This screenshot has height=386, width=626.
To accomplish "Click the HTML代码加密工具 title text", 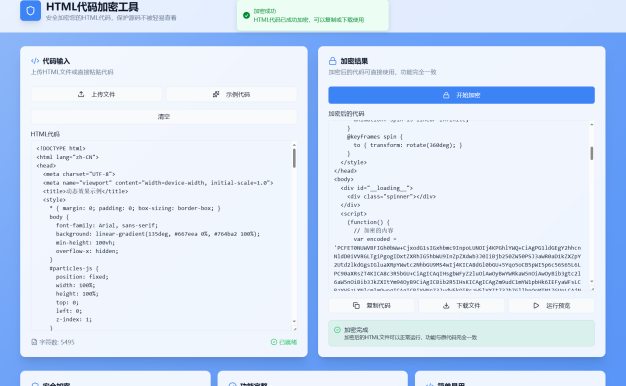I will point(92,7).
